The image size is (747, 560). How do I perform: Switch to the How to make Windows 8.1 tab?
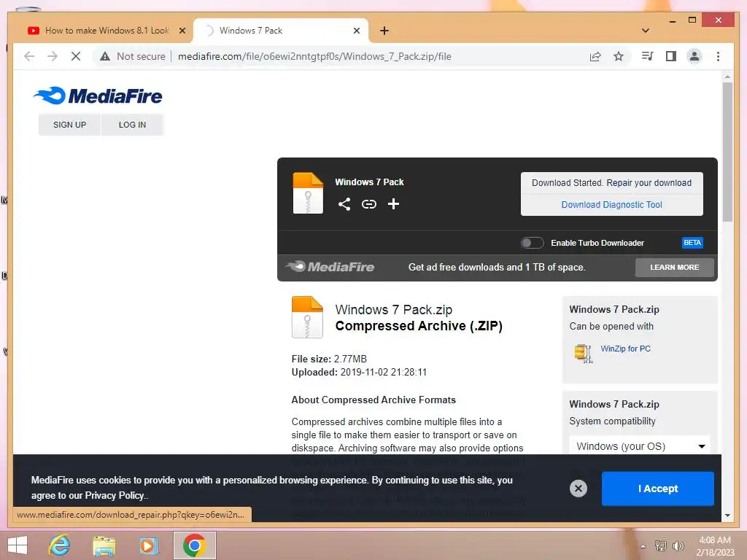click(107, 31)
